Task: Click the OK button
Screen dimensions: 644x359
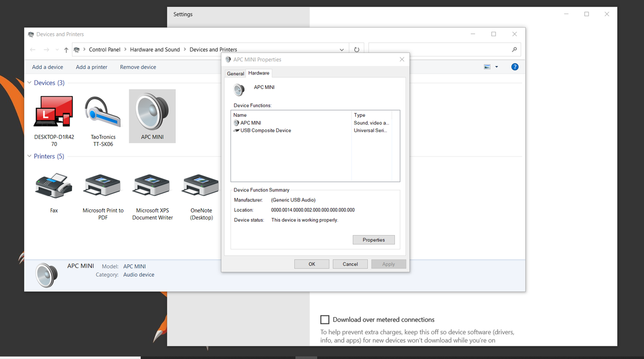Action: click(x=312, y=264)
